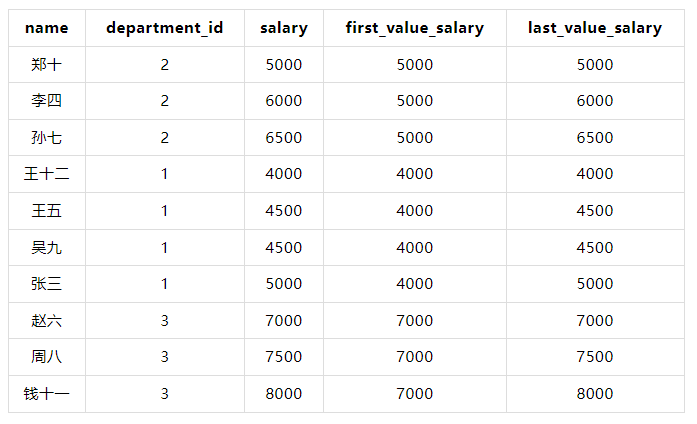Screen dimensions: 697x424
Task: Click the last_value_salary column header
Action: click(x=595, y=28)
